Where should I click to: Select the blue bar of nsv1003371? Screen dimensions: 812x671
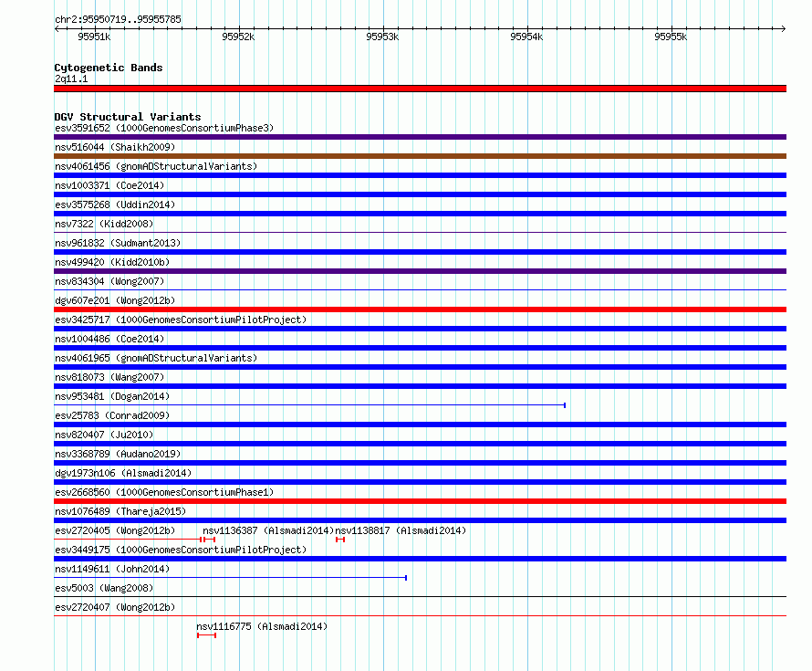(x=420, y=194)
